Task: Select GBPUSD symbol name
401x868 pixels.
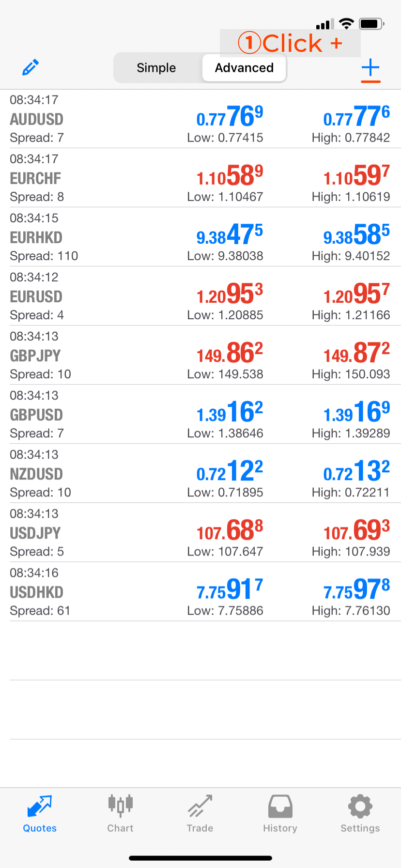Action: [36, 415]
